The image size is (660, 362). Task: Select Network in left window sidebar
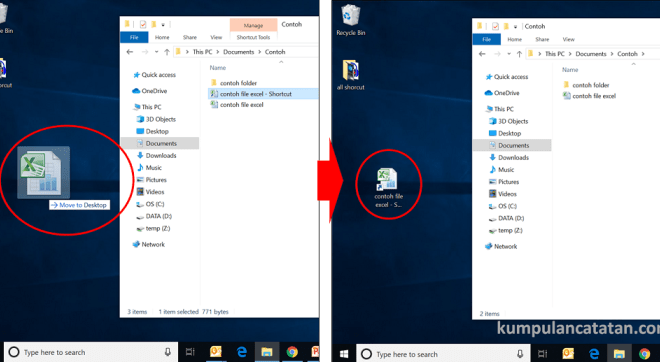tap(149, 245)
